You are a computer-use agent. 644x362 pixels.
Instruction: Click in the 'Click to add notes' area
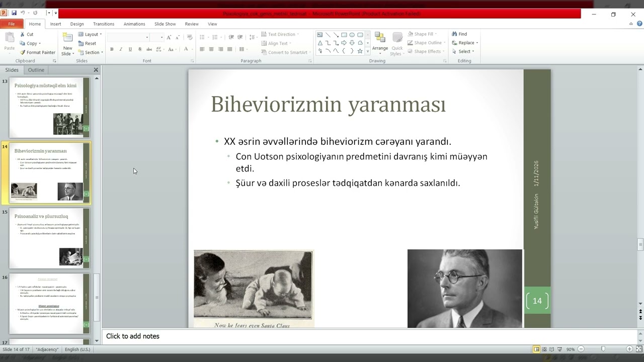[370, 336]
